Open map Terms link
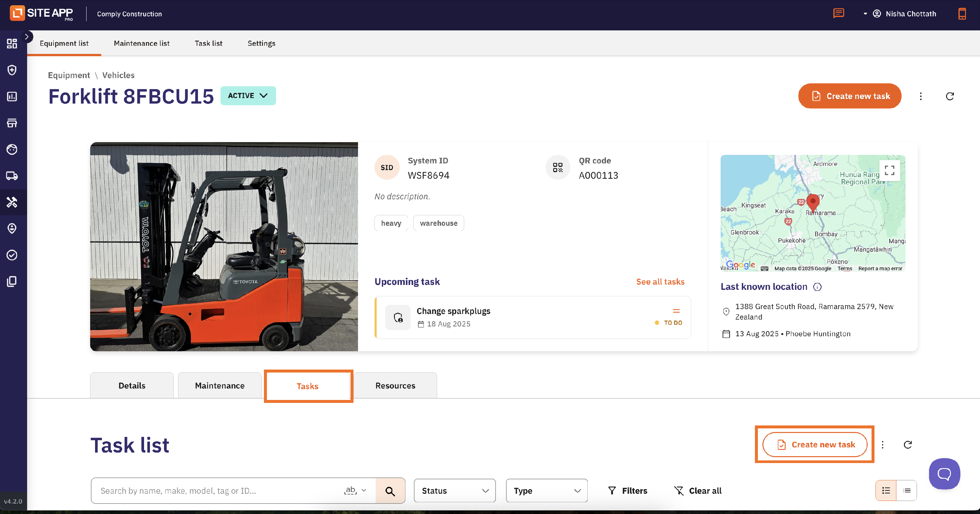 pos(844,268)
